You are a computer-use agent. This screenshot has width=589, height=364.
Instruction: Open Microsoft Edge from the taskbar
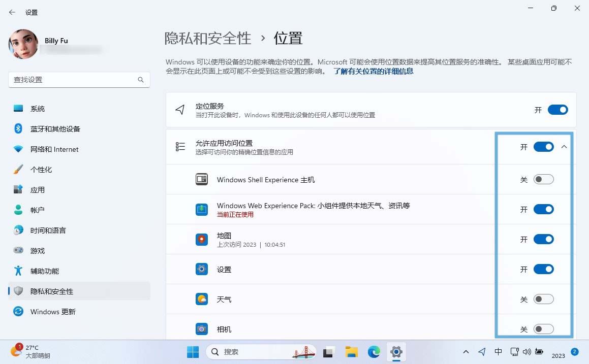pos(374,352)
